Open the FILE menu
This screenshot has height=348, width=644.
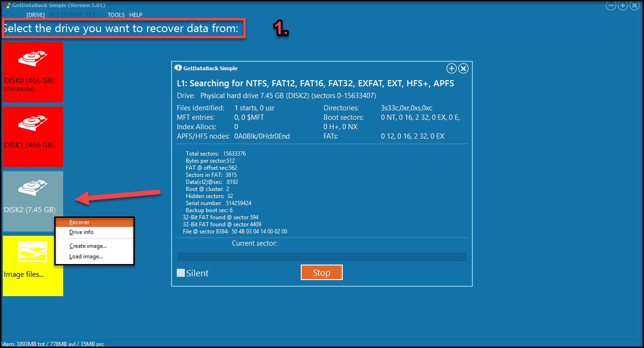[91, 15]
